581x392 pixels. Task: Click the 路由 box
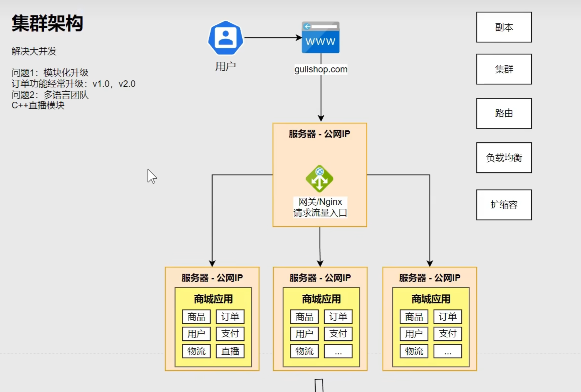504,113
